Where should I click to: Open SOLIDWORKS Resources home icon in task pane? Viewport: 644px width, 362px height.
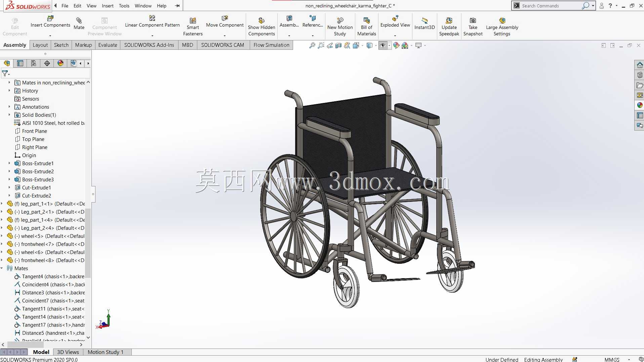click(x=640, y=65)
